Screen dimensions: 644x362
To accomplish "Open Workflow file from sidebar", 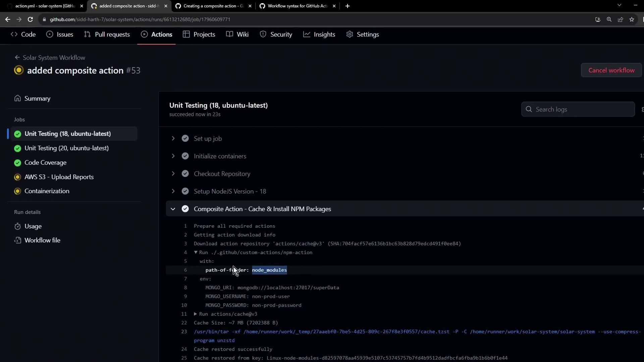I will coord(42,240).
